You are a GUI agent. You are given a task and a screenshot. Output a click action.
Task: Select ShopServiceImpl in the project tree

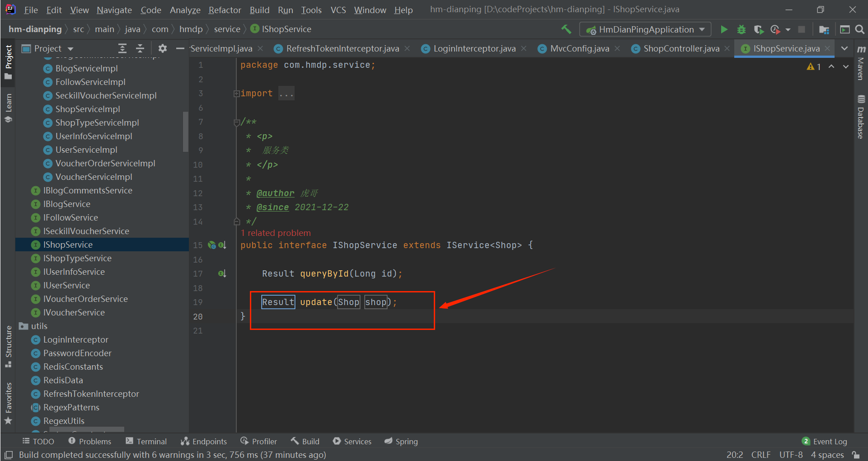pyautogui.click(x=88, y=109)
